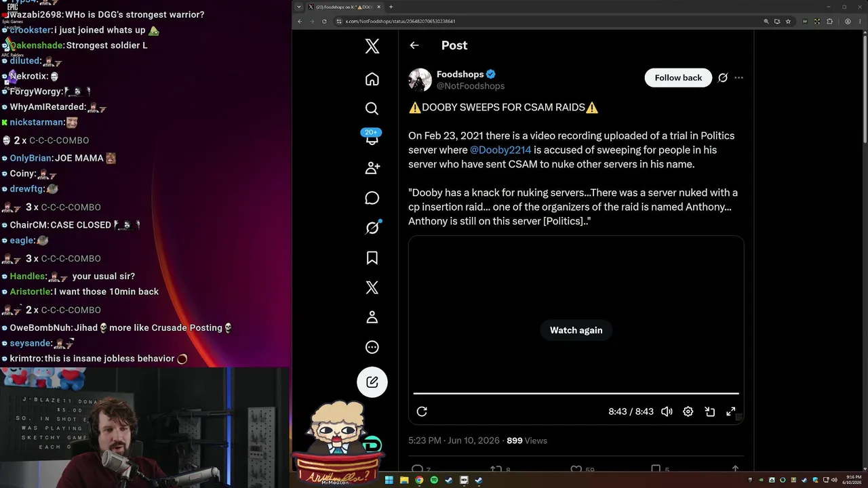This screenshot has width=868, height=488.
Task: Click the site information icon in address bar
Action: (x=338, y=21)
